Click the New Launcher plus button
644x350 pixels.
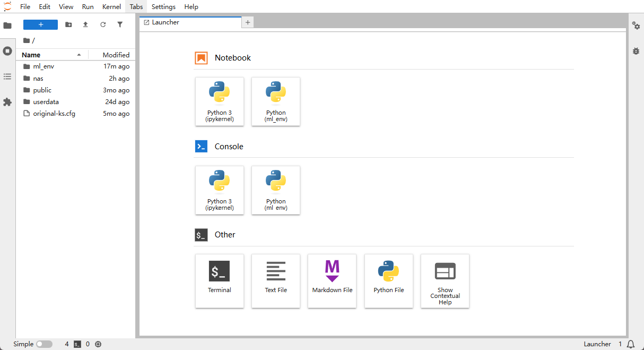pos(41,24)
